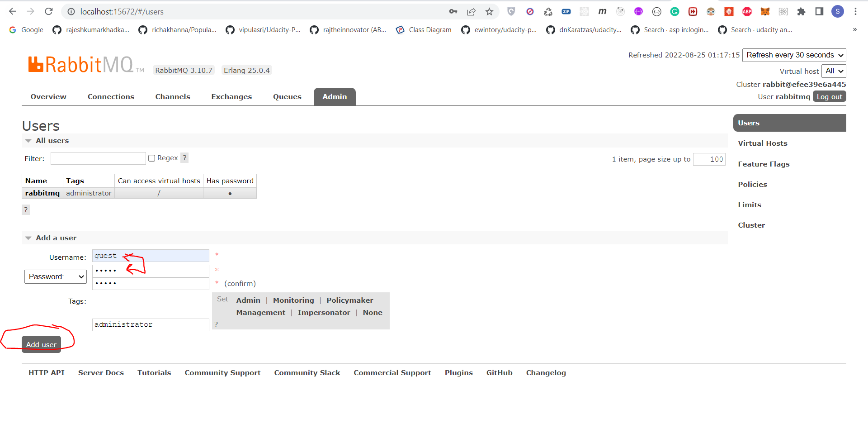
Task: Open help for the Regex filter option
Action: click(x=184, y=158)
